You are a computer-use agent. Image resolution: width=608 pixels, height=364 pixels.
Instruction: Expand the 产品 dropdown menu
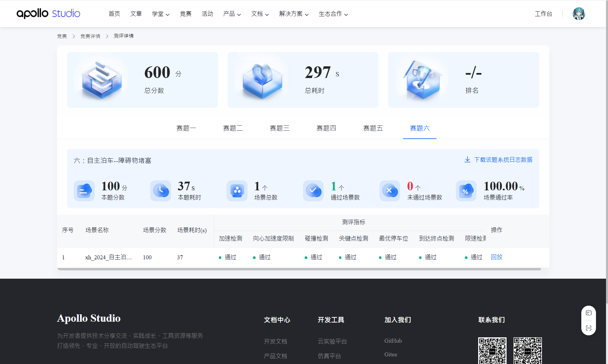click(232, 14)
